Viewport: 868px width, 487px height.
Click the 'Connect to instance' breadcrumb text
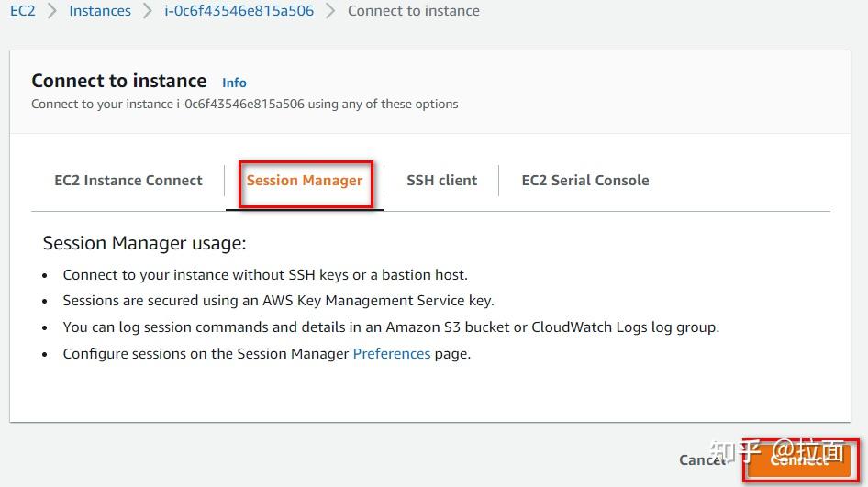click(413, 11)
